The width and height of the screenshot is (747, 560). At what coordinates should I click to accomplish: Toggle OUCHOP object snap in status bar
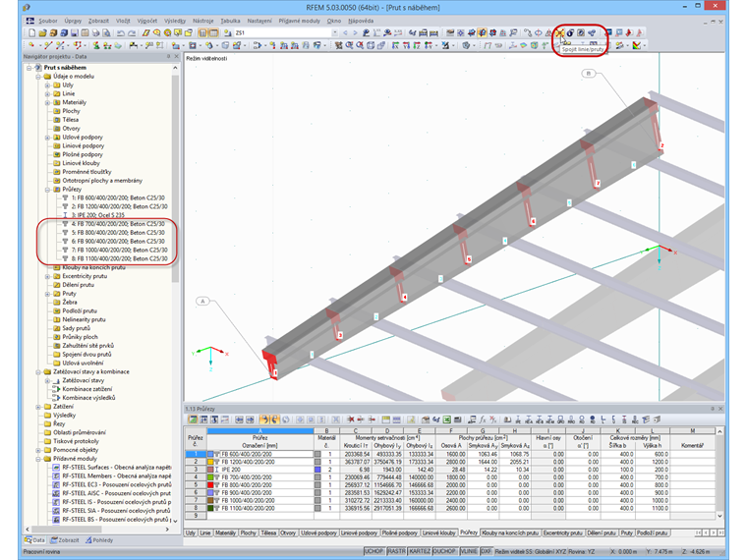[444, 551]
